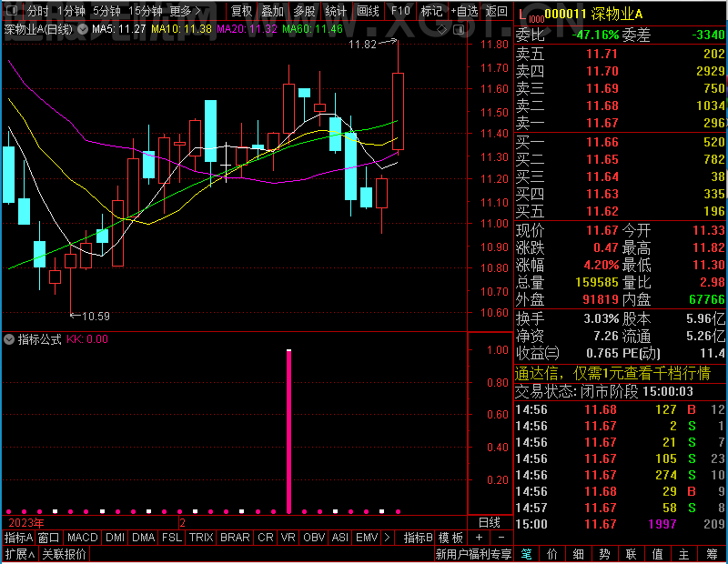The image size is (728, 564).
Task: Select the 指标B indicator group tab
Action: pos(419,538)
